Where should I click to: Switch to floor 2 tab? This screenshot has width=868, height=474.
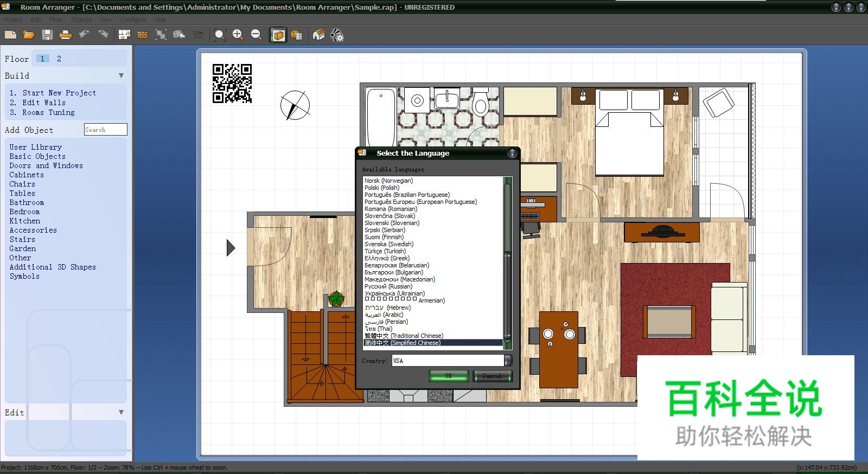pos(59,59)
